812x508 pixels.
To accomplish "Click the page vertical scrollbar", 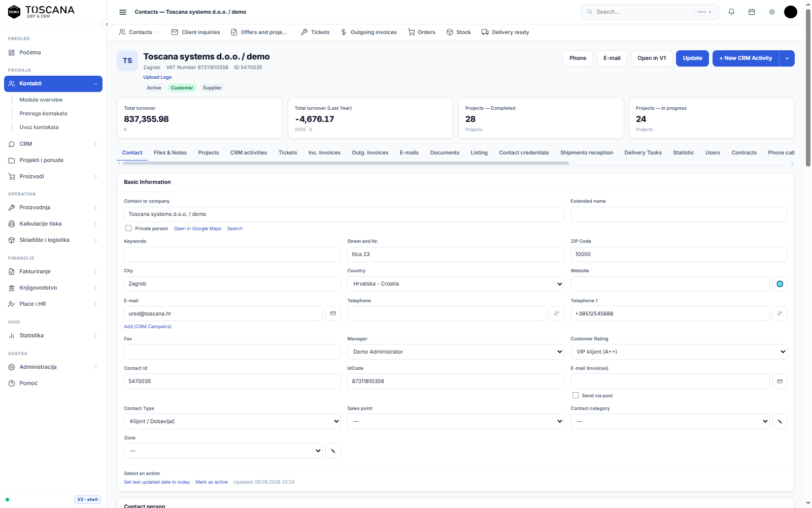I will [808, 88].
